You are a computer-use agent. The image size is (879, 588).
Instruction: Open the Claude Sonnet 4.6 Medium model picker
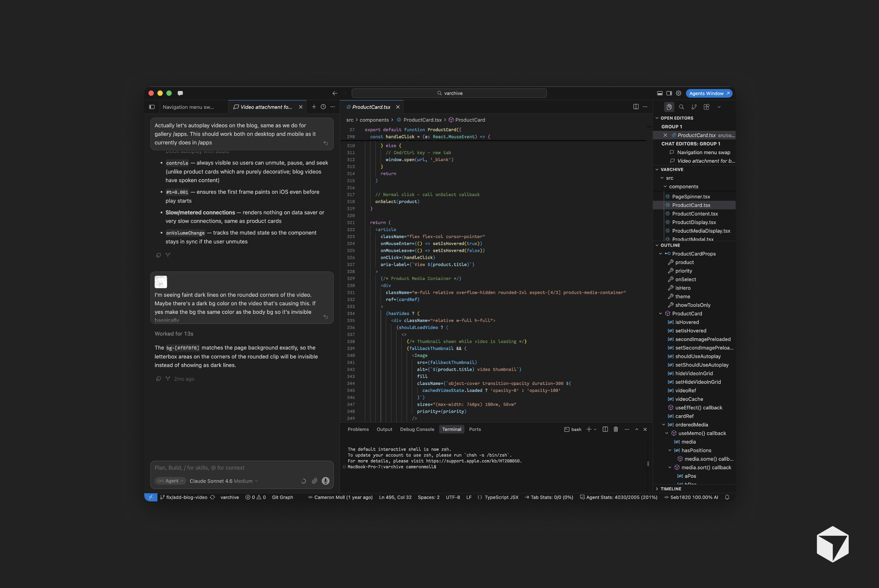pos(224,481)
